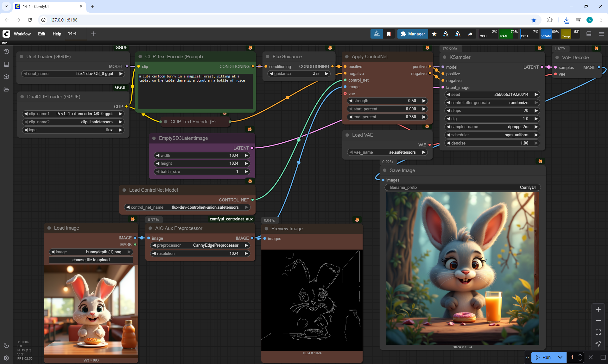
Task: Click the star favorites icon beside Manager
Action: [x=434, y=34]
